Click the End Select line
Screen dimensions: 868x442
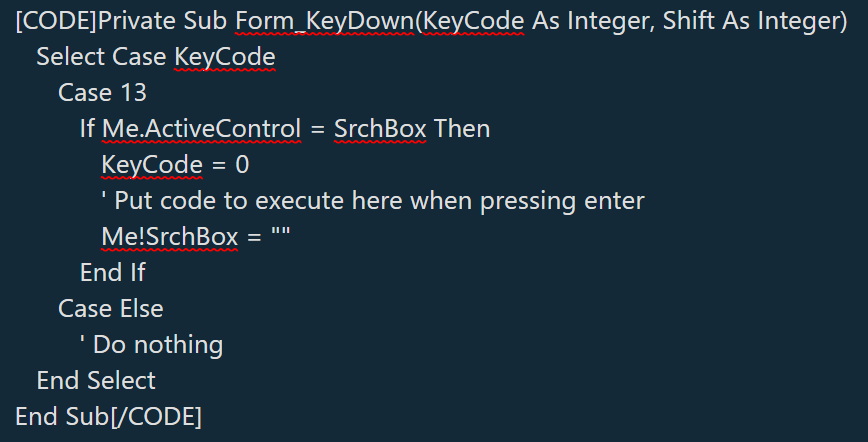[96, 381]
